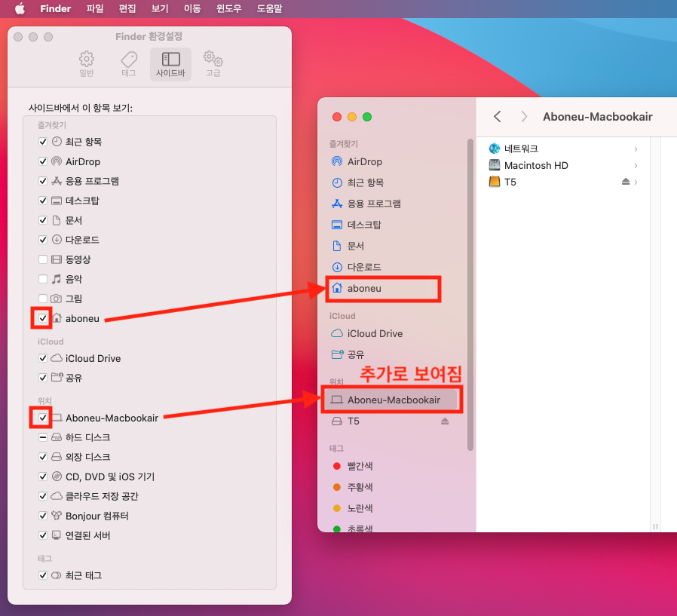Screen dimensions: 677x616
Task: Click the column resize handle
Action: tap(655, 526)
